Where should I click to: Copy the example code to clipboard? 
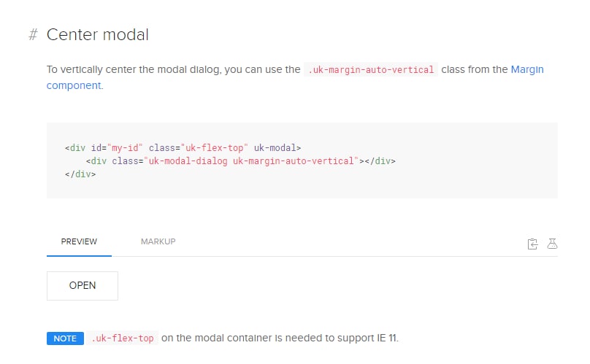point(532,244)
